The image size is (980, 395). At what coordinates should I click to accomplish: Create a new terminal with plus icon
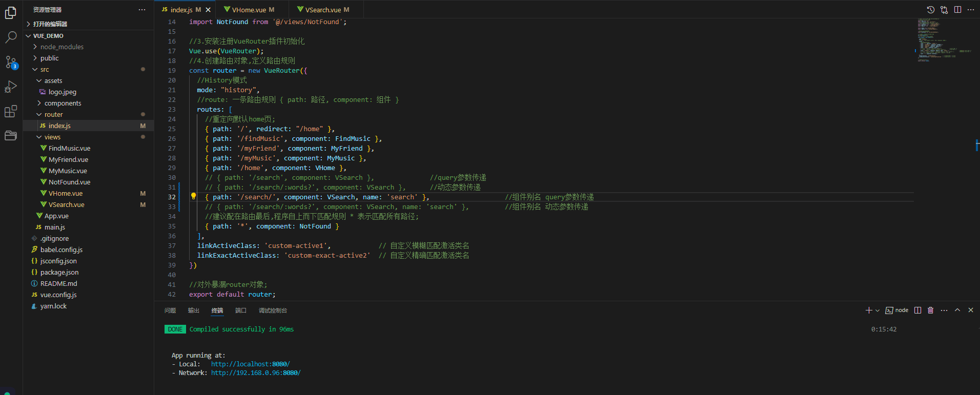tap(869, 310)
